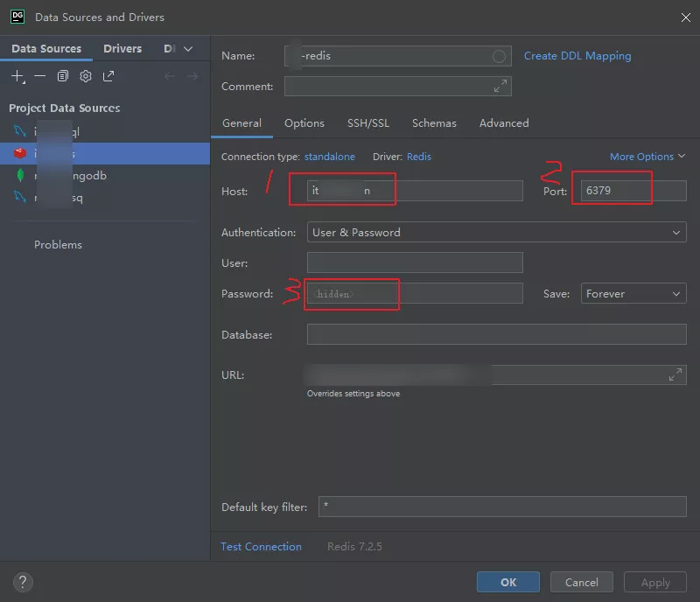This screenshot has height=602, width=700.
Task: Select the MongoDB leaf icon data source
Action: click(x=20, y=175)
